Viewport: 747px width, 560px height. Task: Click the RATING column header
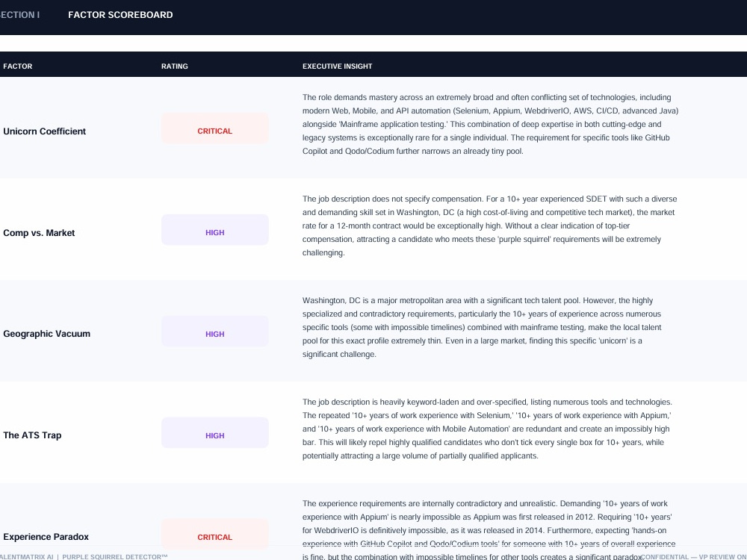(174, 66)
